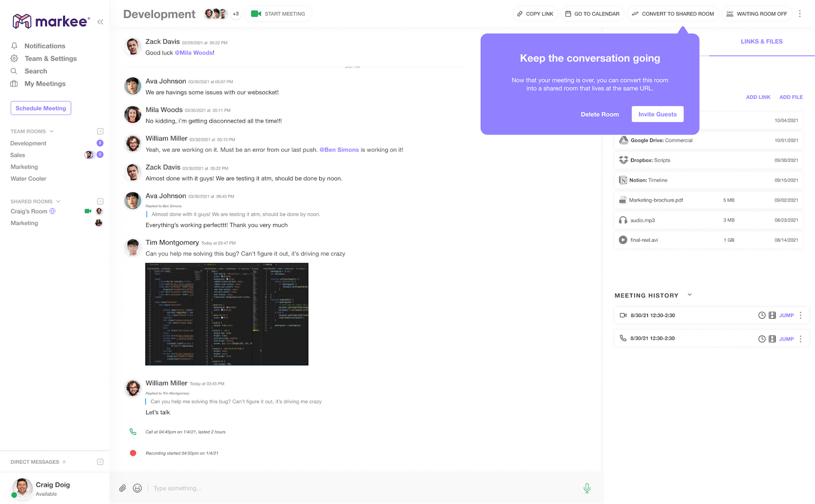Click Convert To Shared Room
This screenshot has height=504, width=815.
click(x=673, y=14)
